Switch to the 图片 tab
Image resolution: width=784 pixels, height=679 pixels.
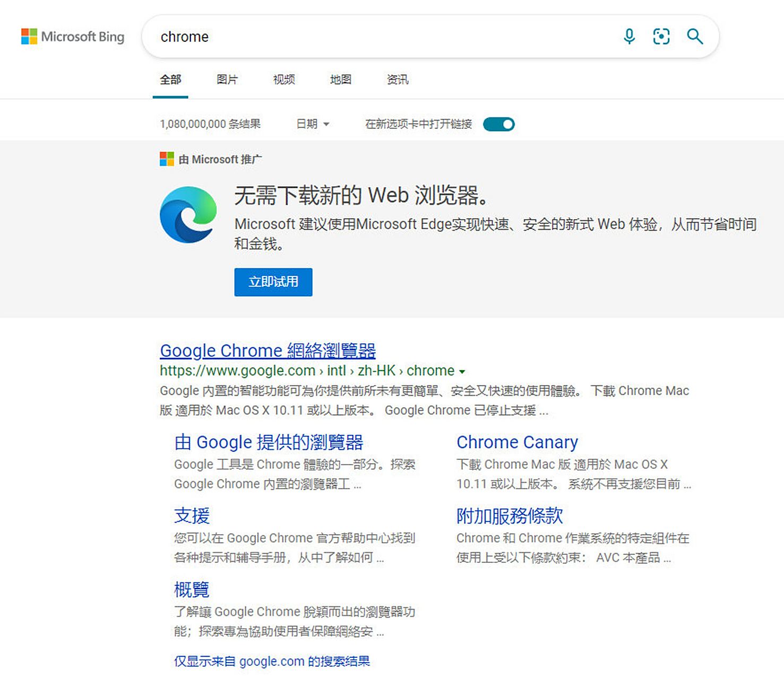227,80
